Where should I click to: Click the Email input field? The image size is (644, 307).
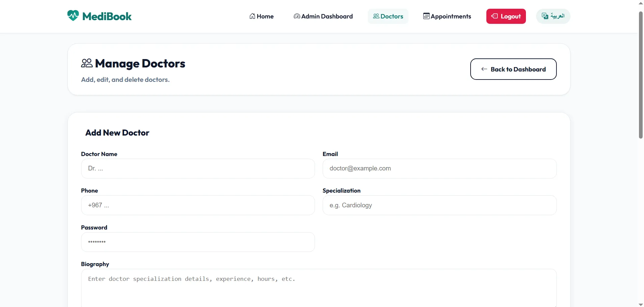point(440,168)
